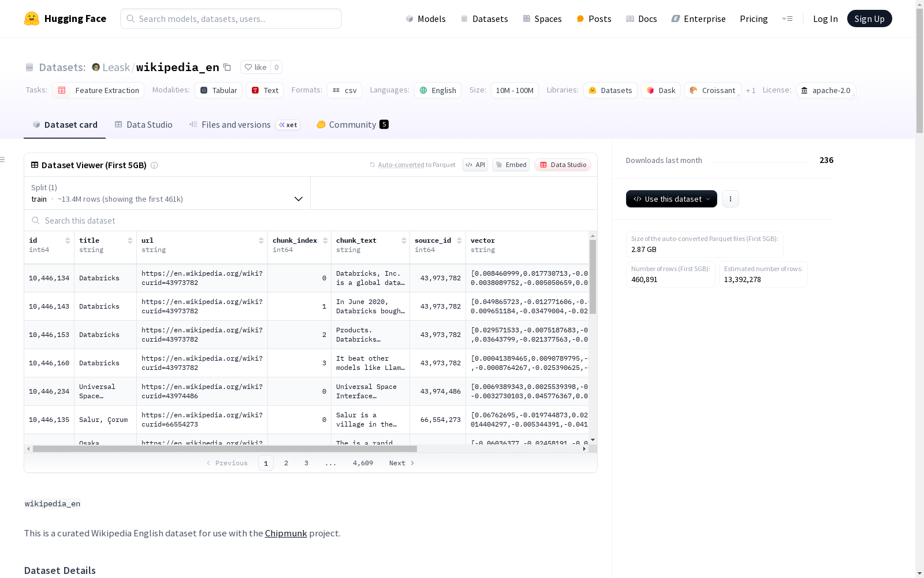Open the more options kebab menu
Viewport: 924px width, 578px height.
click(731, 199)
